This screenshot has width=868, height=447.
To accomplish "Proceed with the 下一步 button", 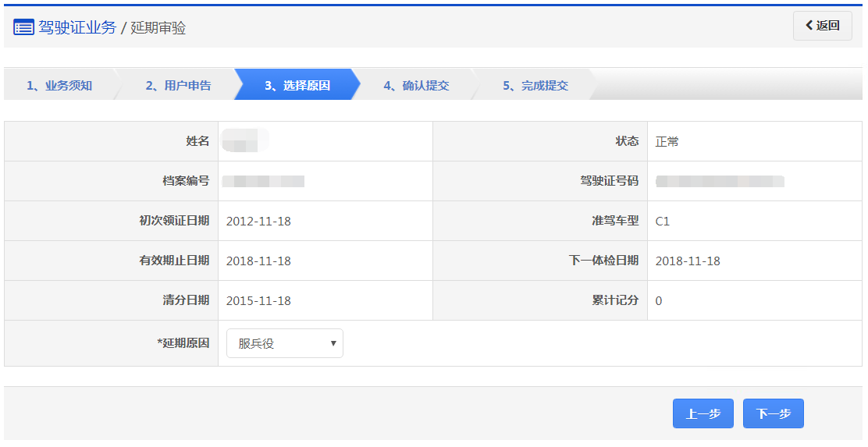I will (x=773, y=414).
